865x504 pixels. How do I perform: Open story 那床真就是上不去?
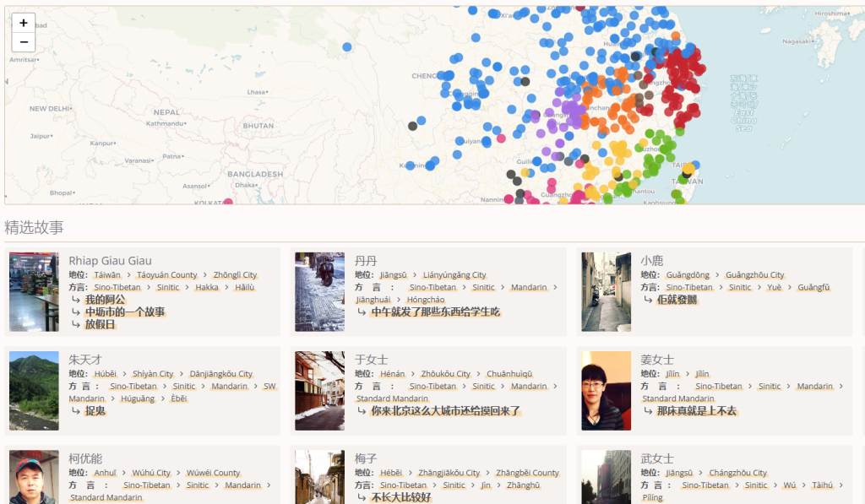click(697, 411)
